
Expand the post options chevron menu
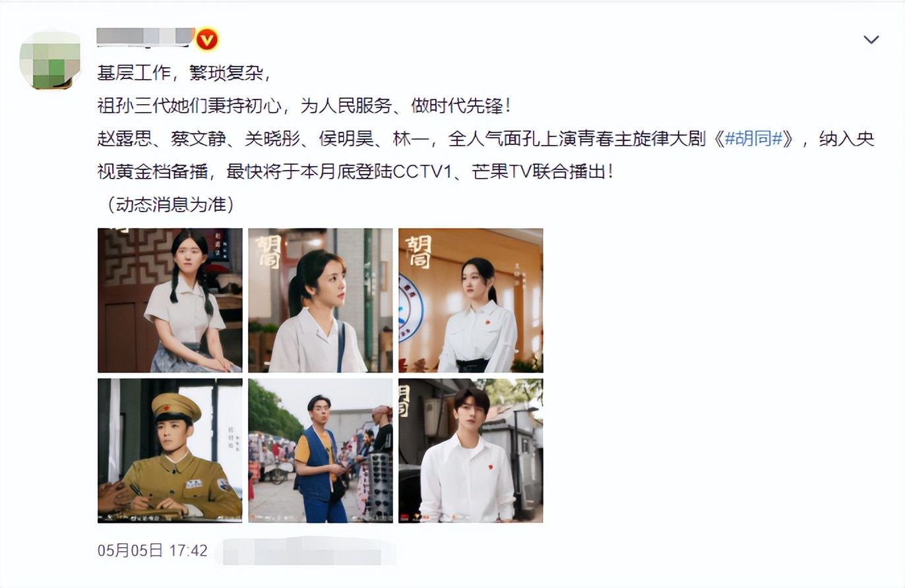point(871,40)
